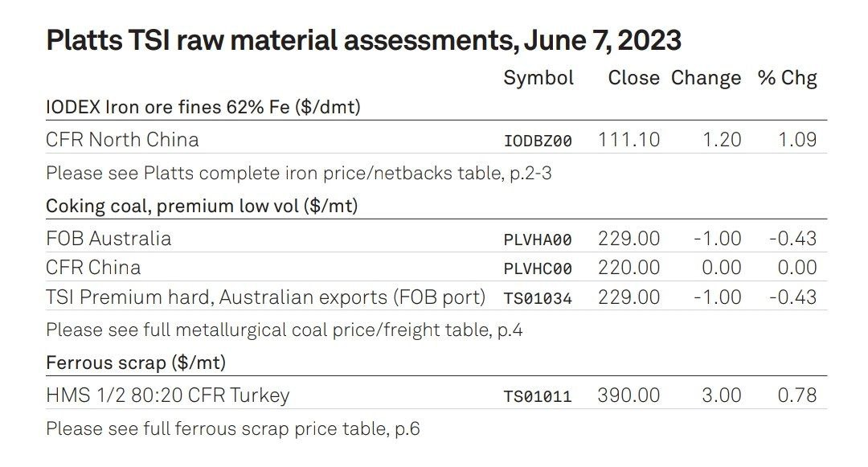Select the Close column header
The height and width of the screenshot is (467, 868).
(633, 78)
